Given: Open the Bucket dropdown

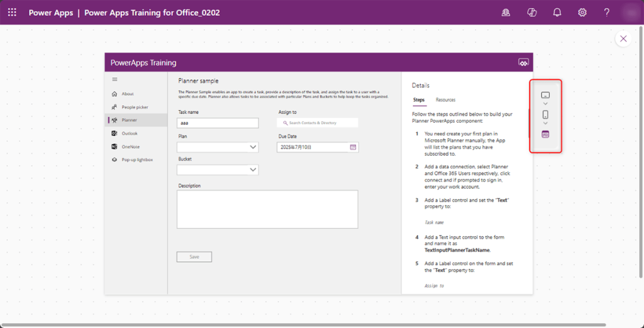Looking at the screenshot, I should click(218, 170).
